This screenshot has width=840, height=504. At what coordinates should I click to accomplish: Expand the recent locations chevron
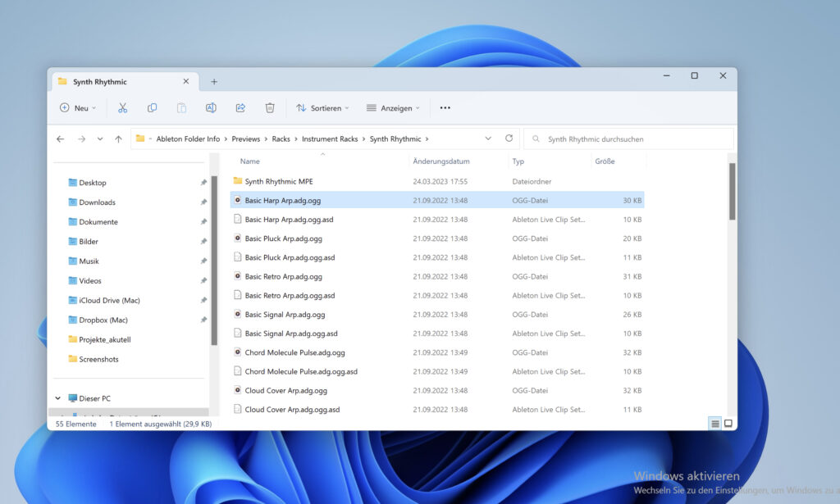click(x=100, y=139)
